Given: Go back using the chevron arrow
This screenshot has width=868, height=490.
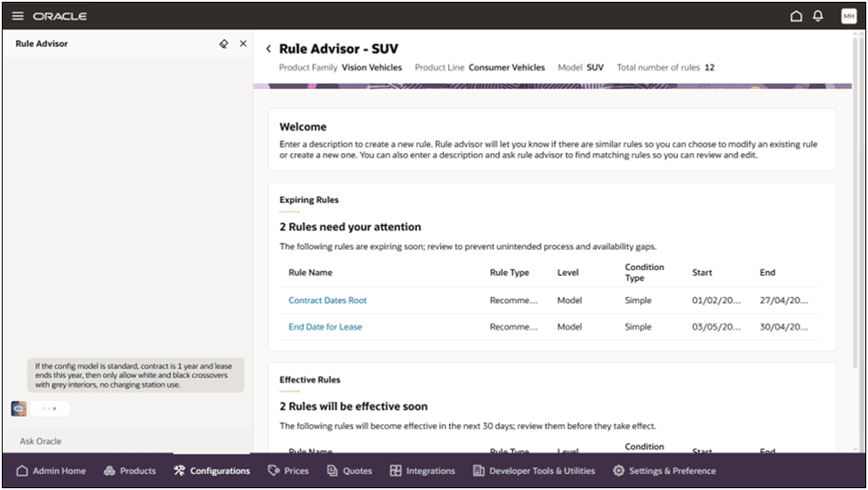Looking at the screenshot, I should [269, 49].
